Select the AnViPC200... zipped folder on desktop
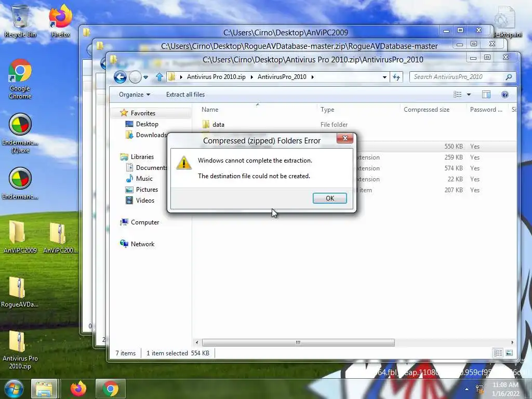The height and width of the screenshot is (399, 532). tap(60, 237)
